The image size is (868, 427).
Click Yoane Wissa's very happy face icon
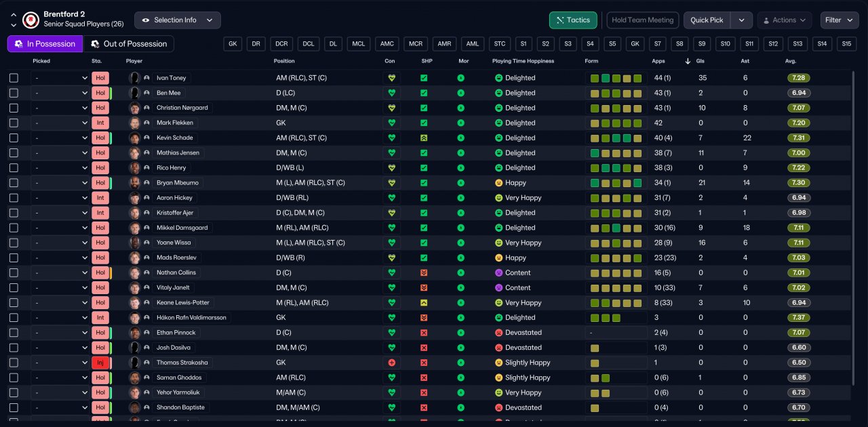pyautogui.click(x=498, y=243)
